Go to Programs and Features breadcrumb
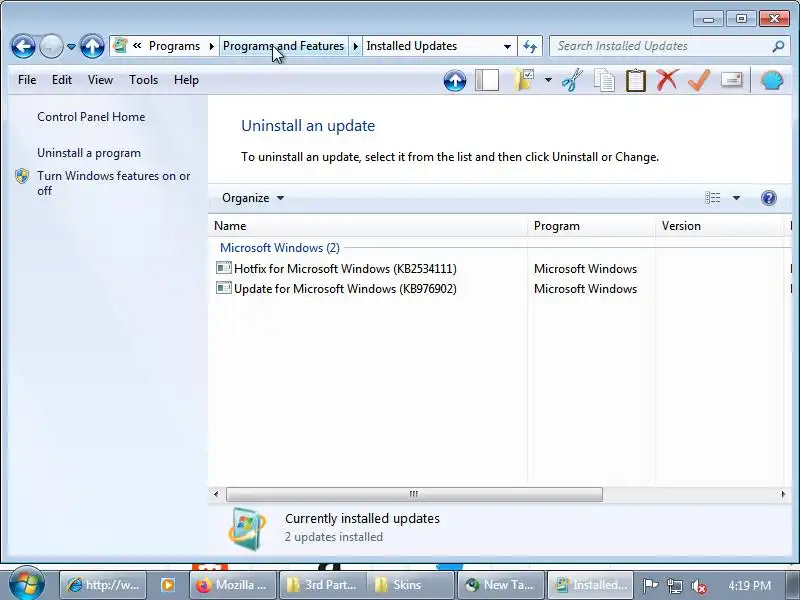This screenshot has height=600, width=800. click(283, 46)
